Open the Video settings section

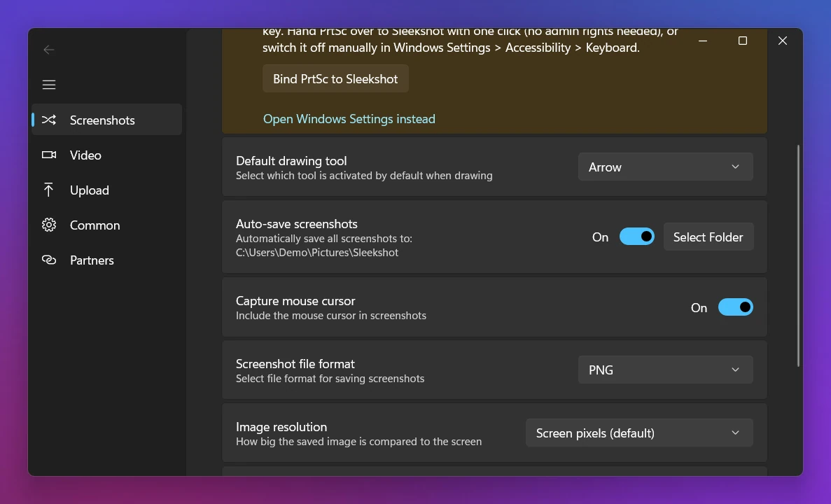(x=106, y=155)
